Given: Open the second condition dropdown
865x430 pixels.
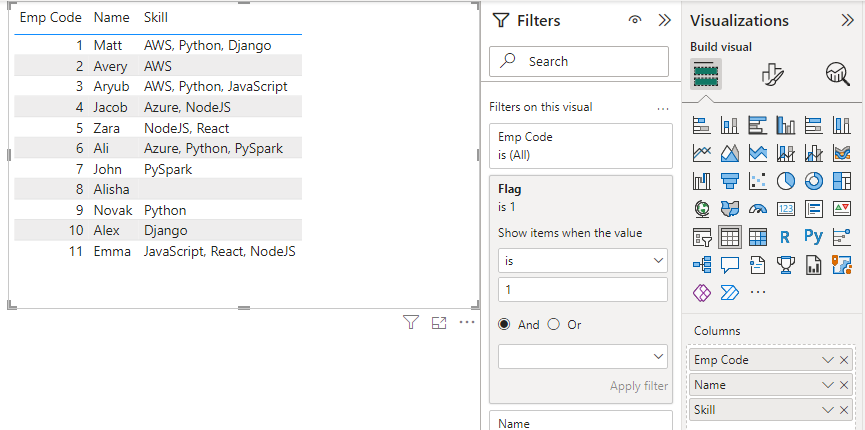Looking at the screenshot, I should (x=583, y=357).
